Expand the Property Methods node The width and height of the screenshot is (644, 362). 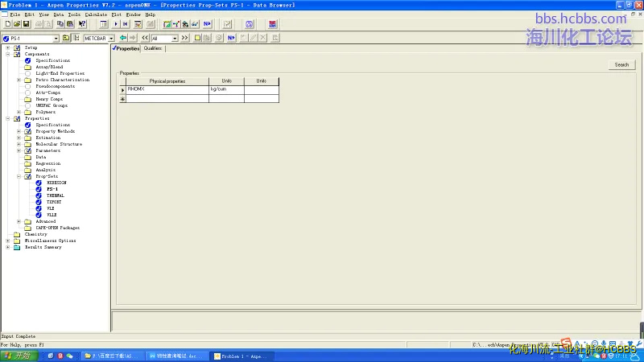point(19,131)
